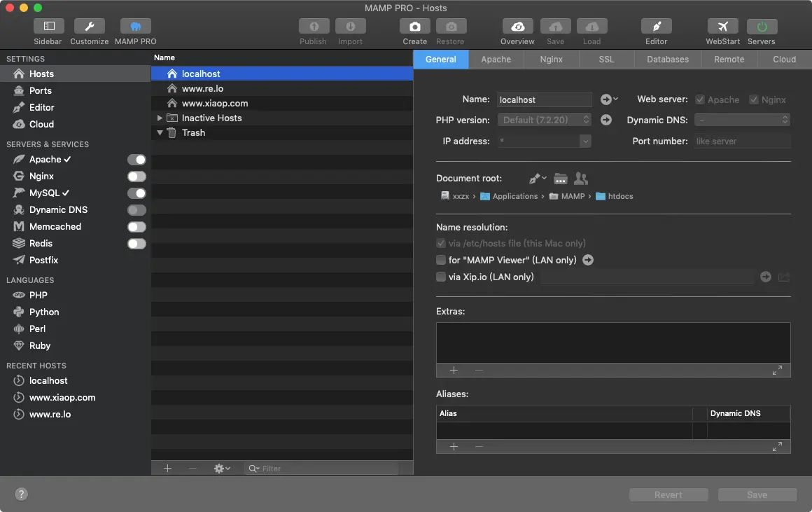
Task: Click the Import toolbar icon
Action: tap(351, 26)
